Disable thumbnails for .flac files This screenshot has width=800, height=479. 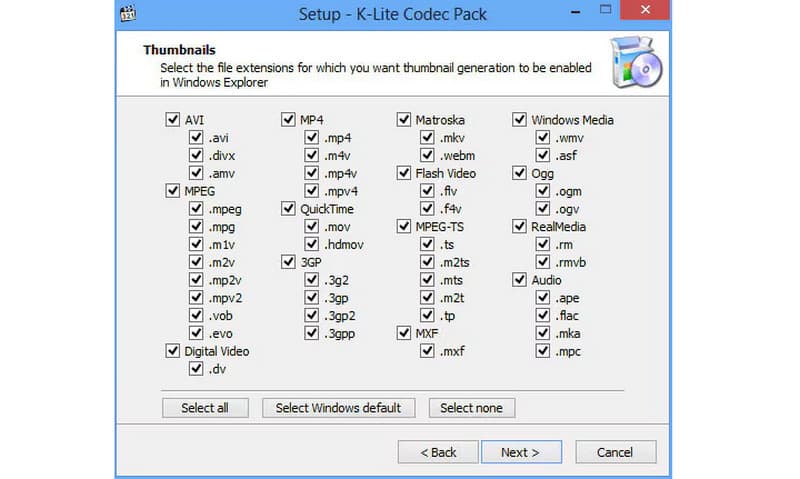(543, 316)
